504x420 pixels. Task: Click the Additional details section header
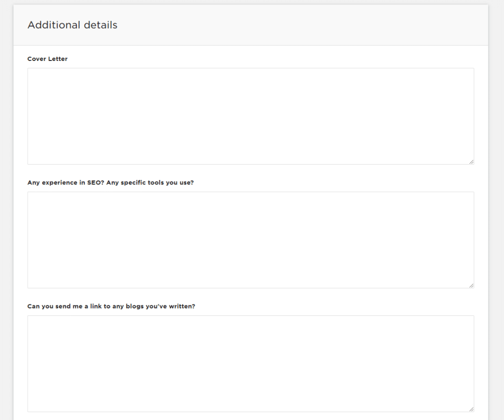pyautogui.click(x=72, y=25)
